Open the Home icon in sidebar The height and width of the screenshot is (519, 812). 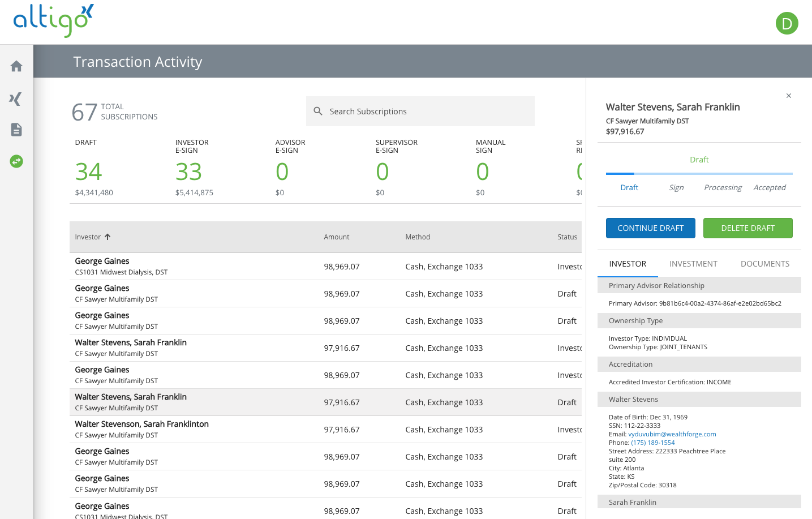click(16, 66)
